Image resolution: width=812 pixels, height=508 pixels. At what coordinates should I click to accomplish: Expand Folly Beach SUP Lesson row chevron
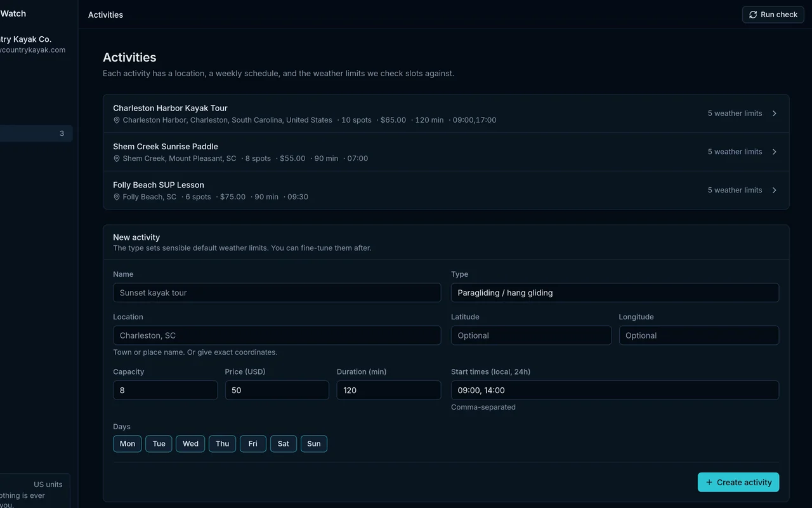[x=775, y=190]
